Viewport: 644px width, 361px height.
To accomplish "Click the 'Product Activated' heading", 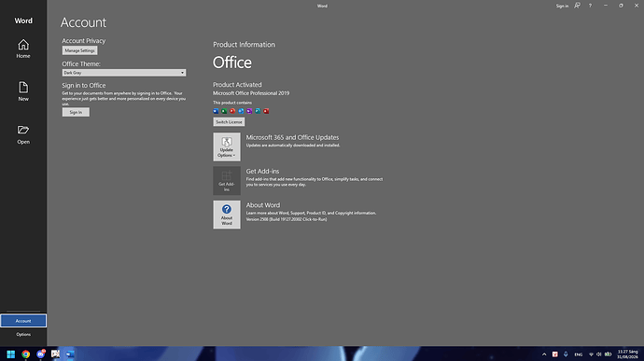I will pyautogui.click(x=237, y=85).
